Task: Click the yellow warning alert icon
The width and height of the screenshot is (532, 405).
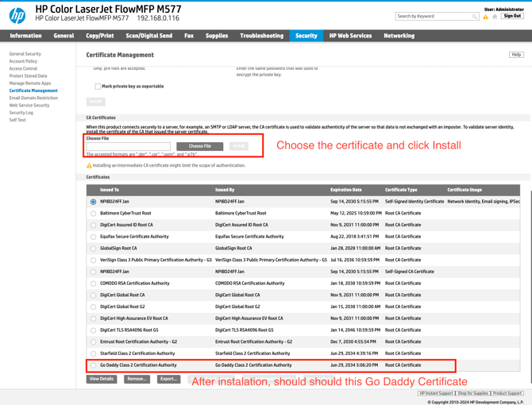Action: click(485, 17)
